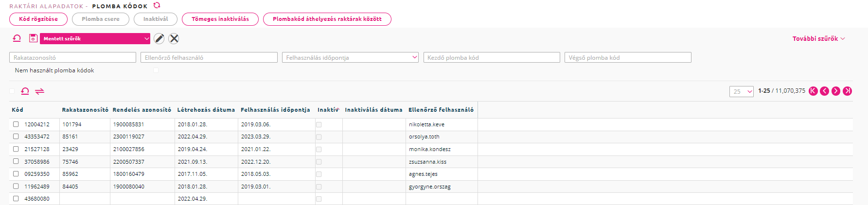Check the row for code 11962489
Screen dimensions: 868x205
click(16, 186)
